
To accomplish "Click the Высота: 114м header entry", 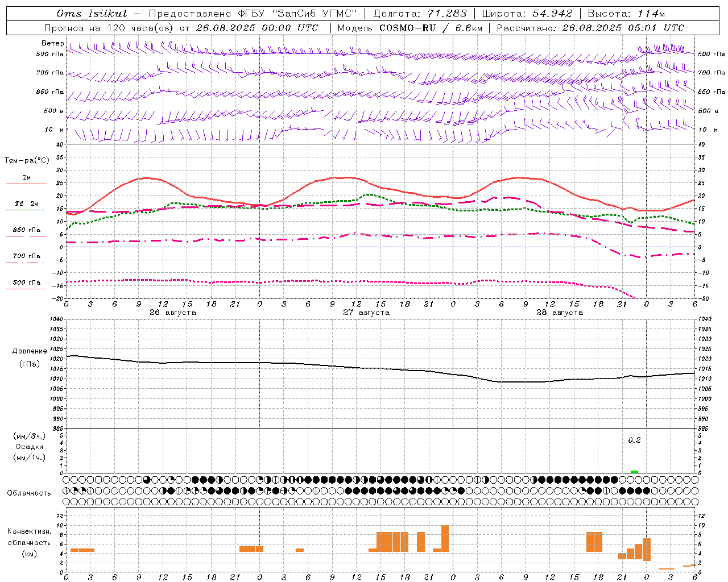I will point(626,14).
